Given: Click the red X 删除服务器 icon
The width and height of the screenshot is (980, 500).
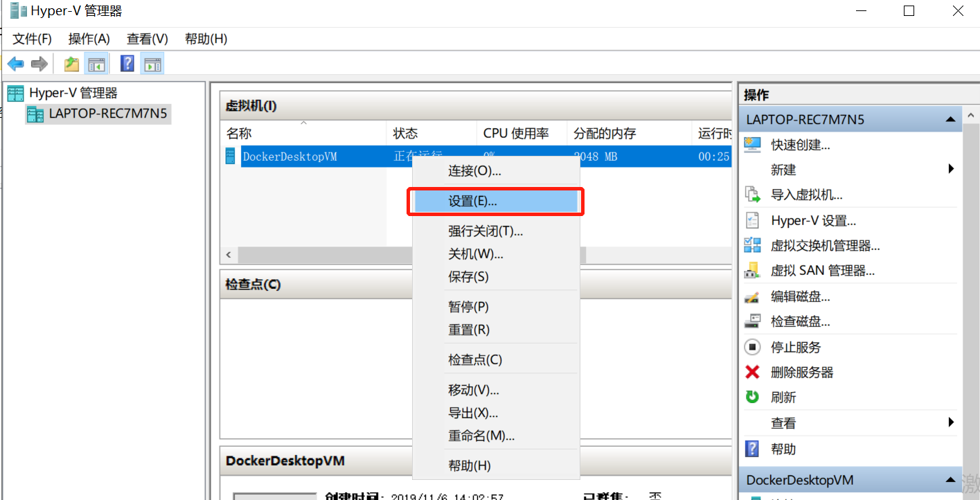Looking at the screenshot, I should [752, 372].
